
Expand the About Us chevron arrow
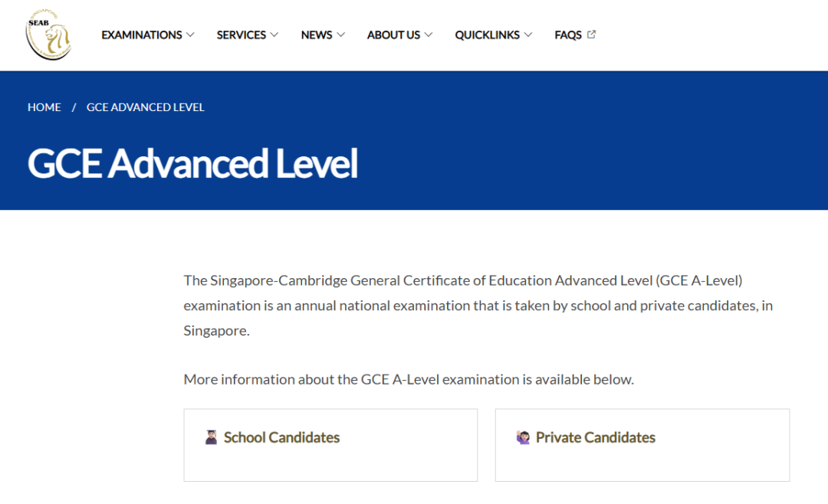click(429, 34)
